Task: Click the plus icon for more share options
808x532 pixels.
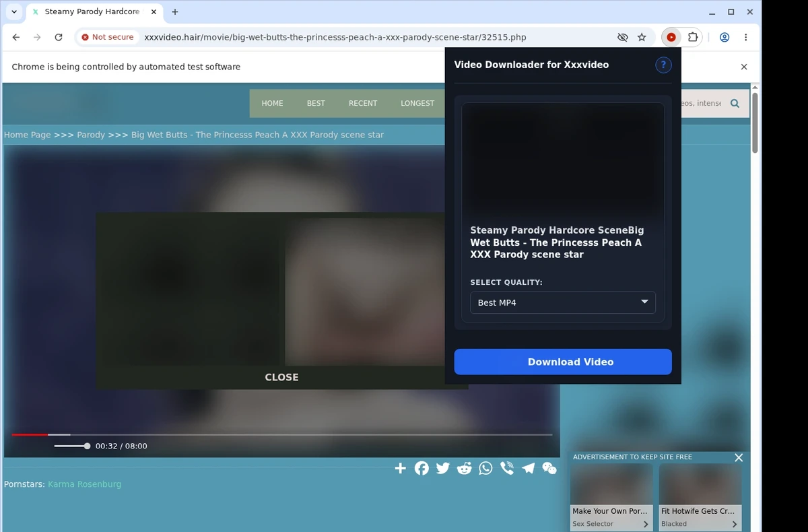Action: (x=400, y=468)
